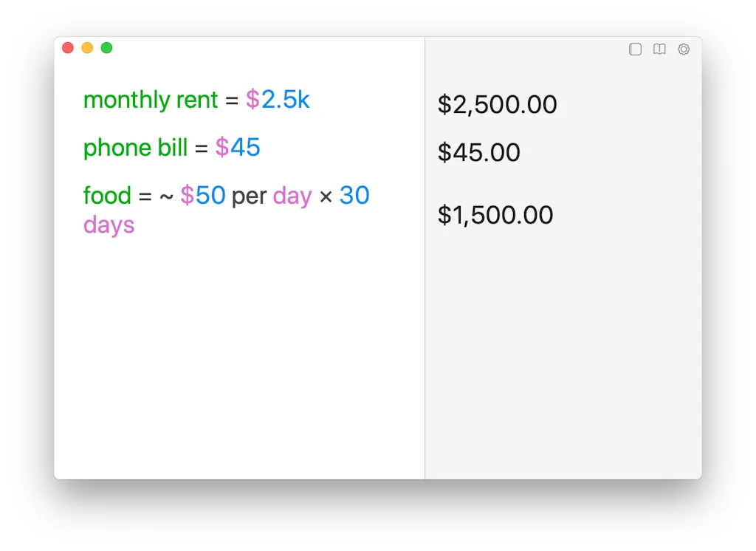Copy the $45.00 result value
The image size is (756, 551).
[478, 153]
